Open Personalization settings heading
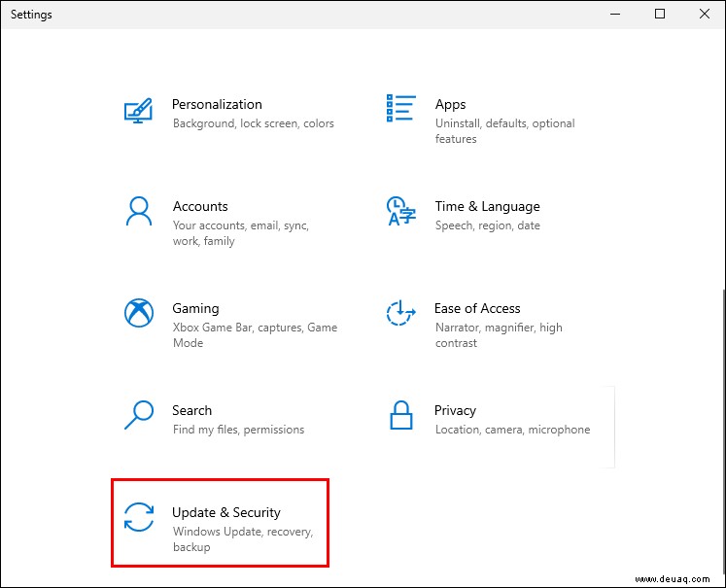This screenshot has width=726, height=588. [x=217, y=104]
